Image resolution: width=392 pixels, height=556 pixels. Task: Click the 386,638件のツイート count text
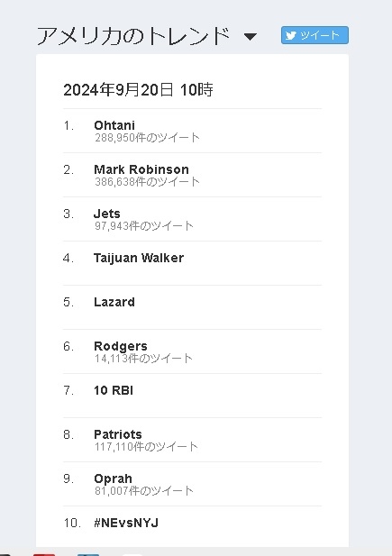click(147, 181)
